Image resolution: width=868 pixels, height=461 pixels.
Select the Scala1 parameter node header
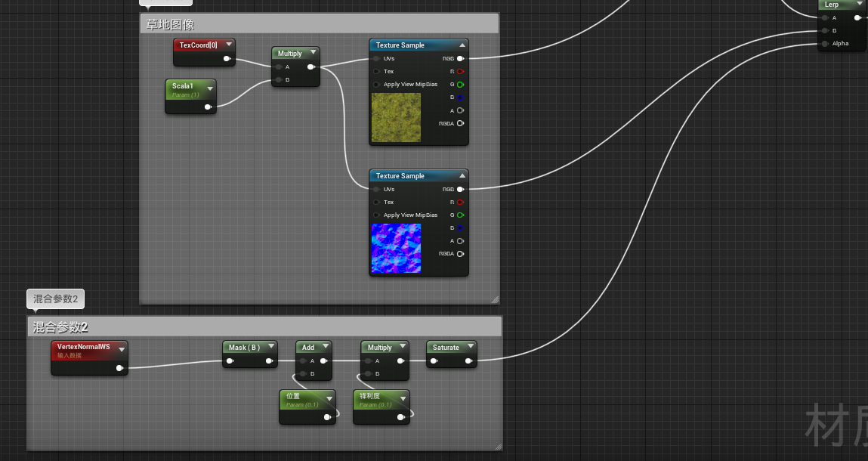(x=190, y=89)
